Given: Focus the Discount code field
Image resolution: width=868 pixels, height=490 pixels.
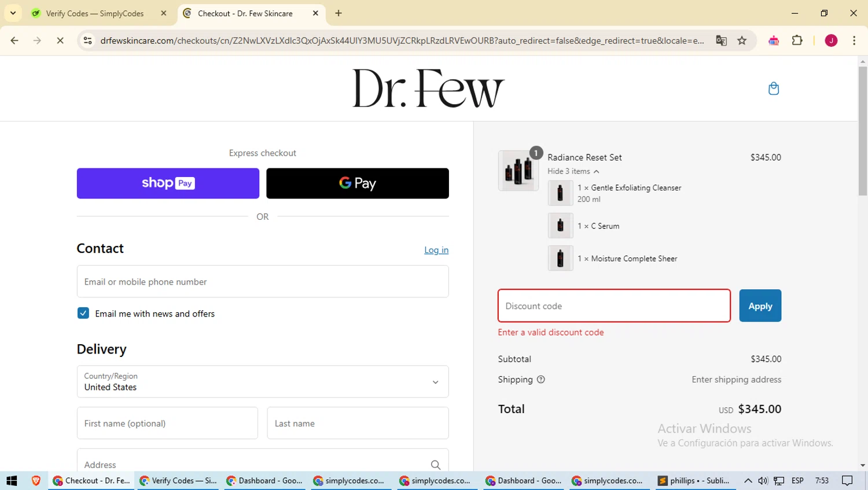Looking at the screenshot, I should pos(614,305).
